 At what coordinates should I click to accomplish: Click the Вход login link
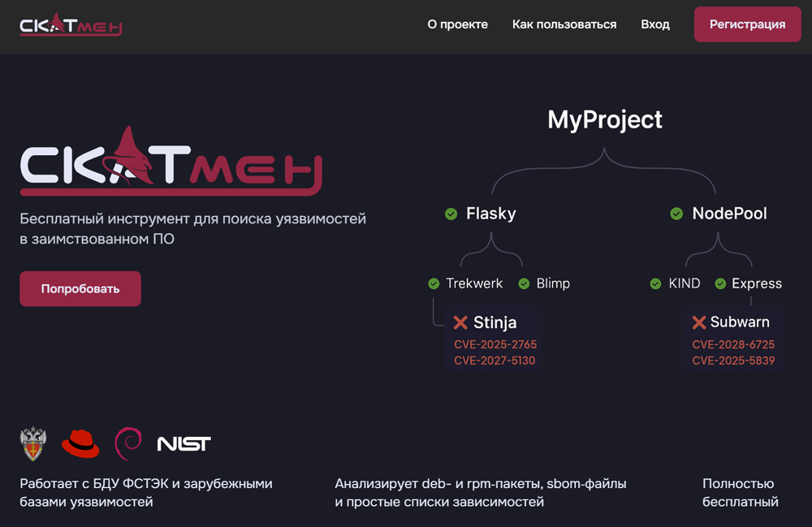pos(654,24)
